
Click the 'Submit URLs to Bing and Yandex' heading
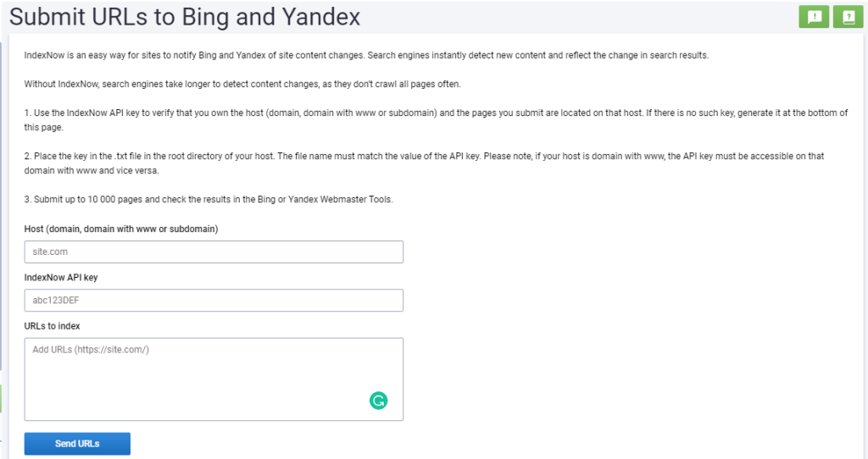point(185,17)
